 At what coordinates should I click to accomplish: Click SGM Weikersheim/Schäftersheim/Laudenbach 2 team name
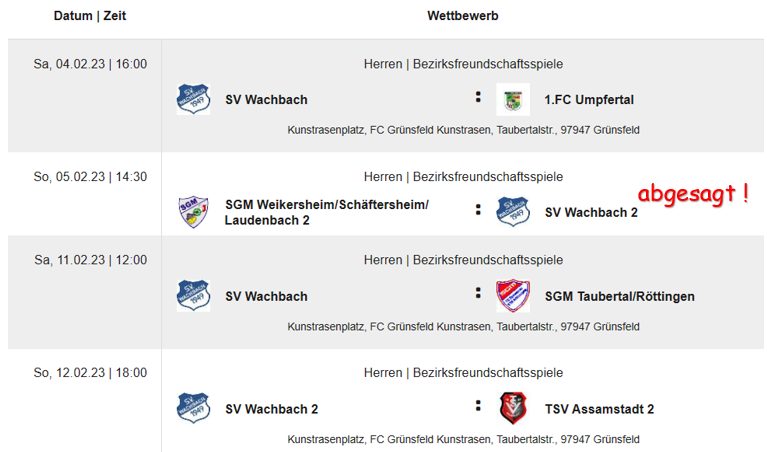327,212
